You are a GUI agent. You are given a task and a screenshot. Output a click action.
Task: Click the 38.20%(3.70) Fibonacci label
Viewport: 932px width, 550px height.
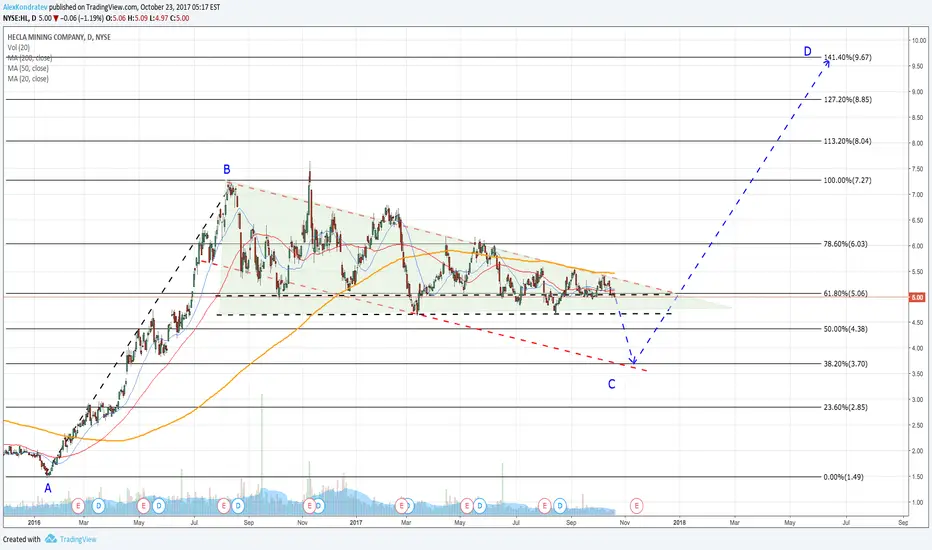845,363
